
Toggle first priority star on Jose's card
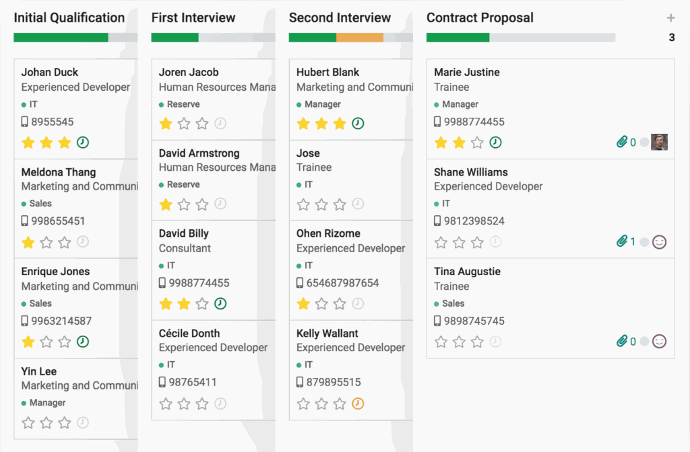303,204
